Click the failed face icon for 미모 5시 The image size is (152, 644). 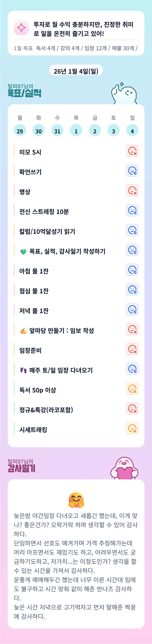[x=132, y=151]
